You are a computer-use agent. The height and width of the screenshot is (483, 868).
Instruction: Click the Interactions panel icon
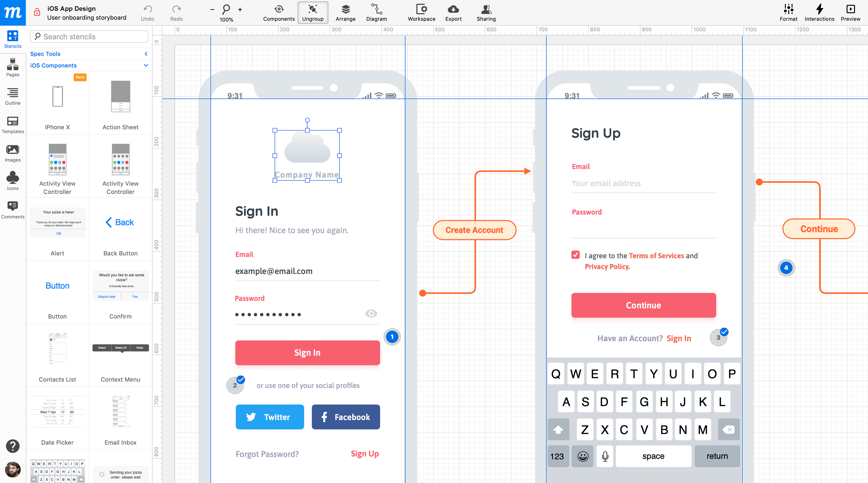[x=819, y=10]
